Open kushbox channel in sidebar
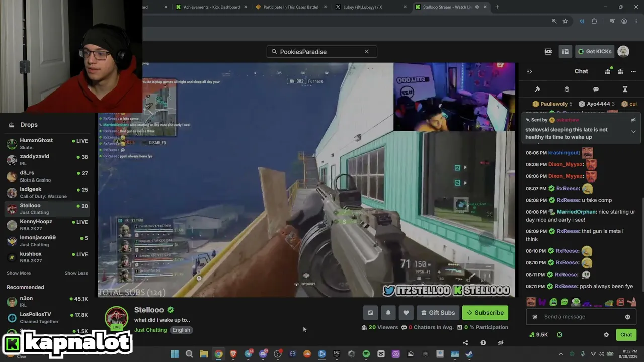This screenshot has height=362, width=644. 48,257
